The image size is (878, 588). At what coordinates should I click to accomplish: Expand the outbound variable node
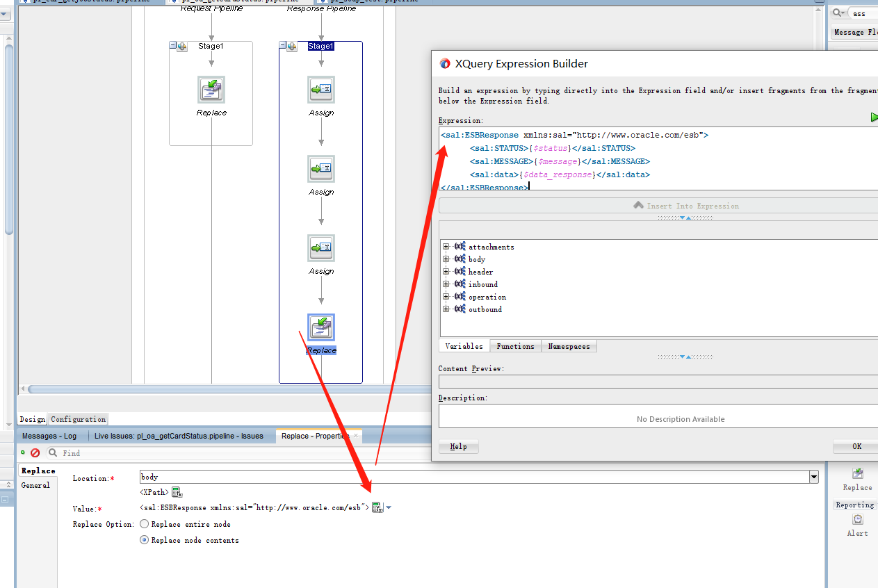pyautogui.click(x=446, y=309)
